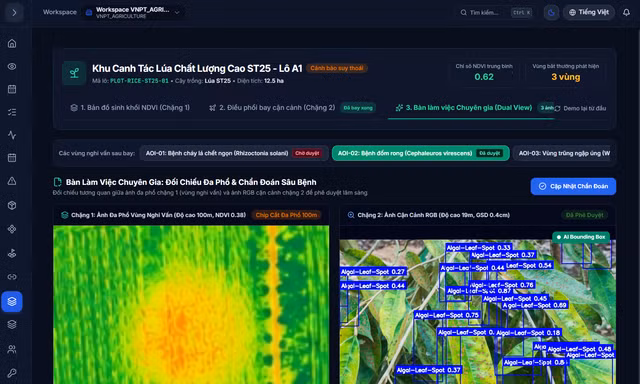Click the 3 vùng anomaly count
The height and width of the screenshot is (384, 640).
point(565,77)
